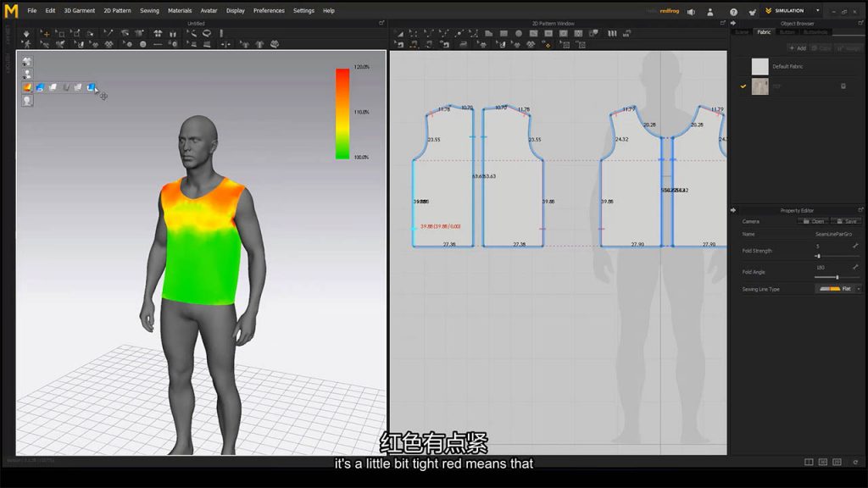Open the Materials menu
This screenshot has width=868, height=488.
coord(180,10)
